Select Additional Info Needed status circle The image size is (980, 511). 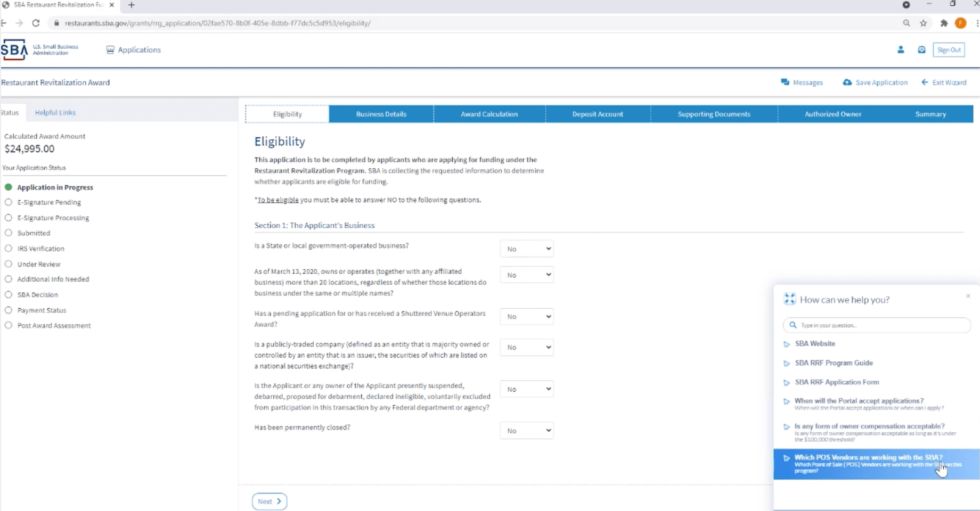click(9, 279)
